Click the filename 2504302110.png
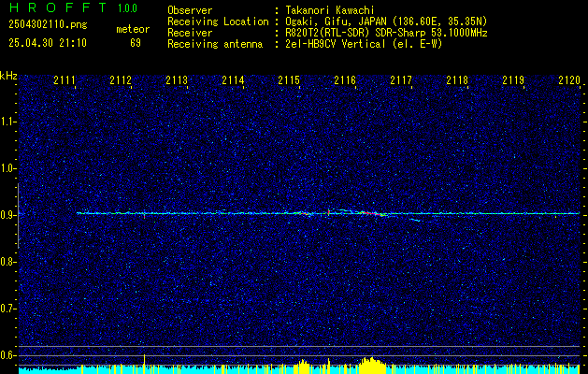This screenshot has width=588, height=374. pos(48,25)
